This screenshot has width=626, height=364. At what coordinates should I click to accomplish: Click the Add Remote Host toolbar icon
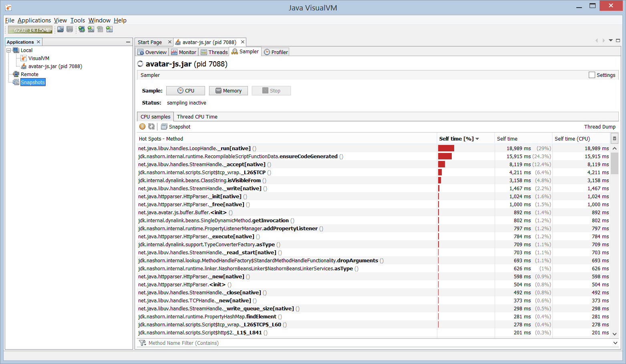[x=82, y=29]
